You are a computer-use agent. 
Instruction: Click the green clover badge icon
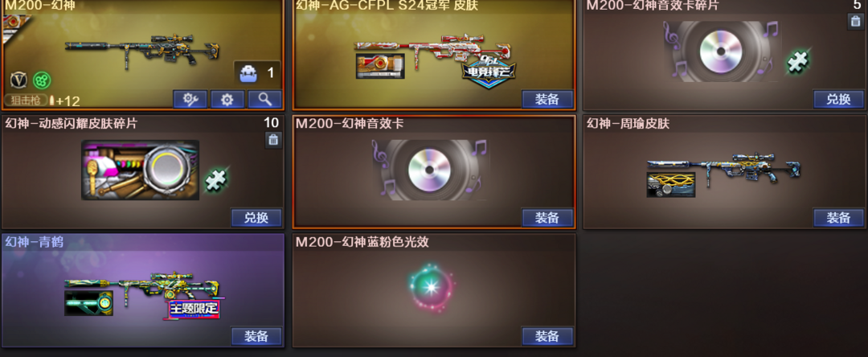42,80
